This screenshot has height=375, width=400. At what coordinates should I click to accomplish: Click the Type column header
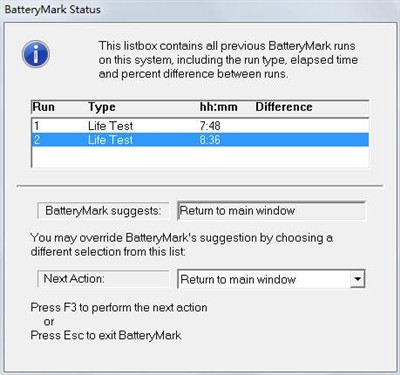point(102,107)
